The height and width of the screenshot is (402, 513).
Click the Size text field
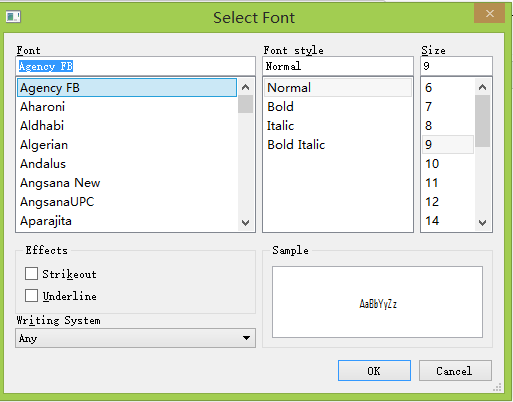tap(456, 66)
